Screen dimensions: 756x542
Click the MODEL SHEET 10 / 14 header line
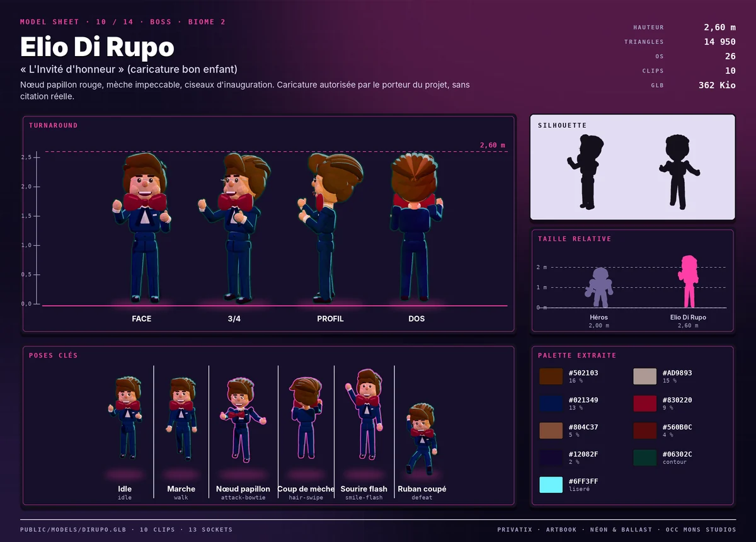pos(123,22)
